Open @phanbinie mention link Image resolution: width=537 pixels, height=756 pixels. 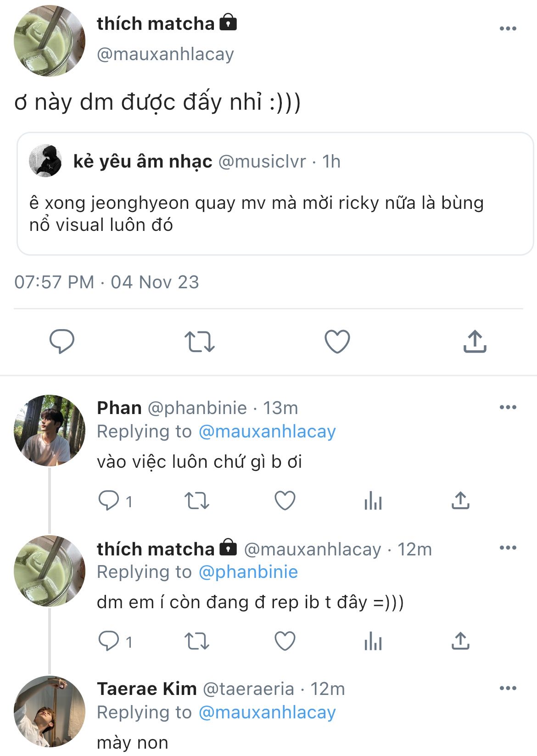[248, 572]
